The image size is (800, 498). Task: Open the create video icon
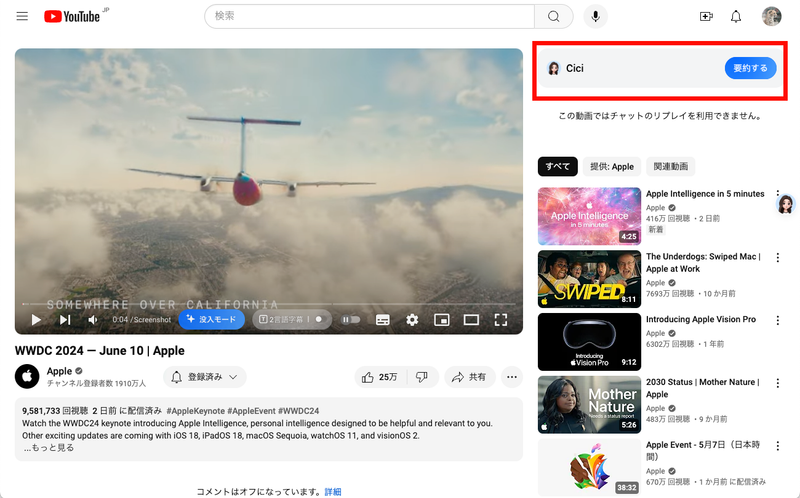[706, 16]
